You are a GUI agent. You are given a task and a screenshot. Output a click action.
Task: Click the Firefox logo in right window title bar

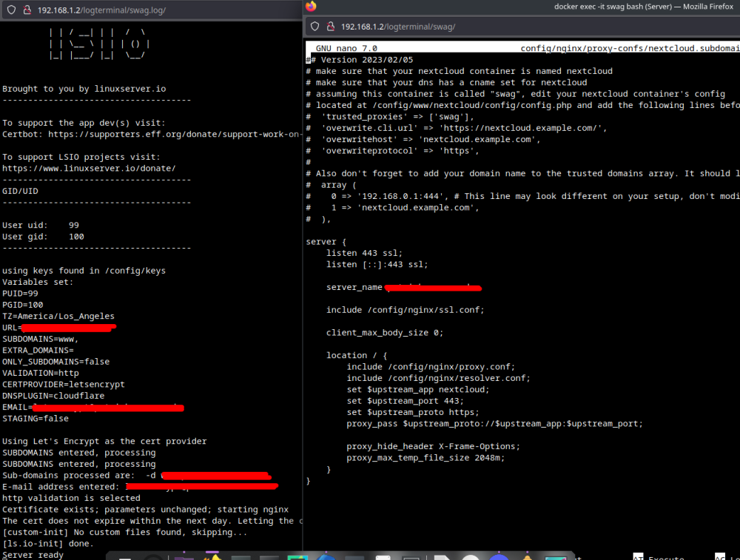coord(311,6)
